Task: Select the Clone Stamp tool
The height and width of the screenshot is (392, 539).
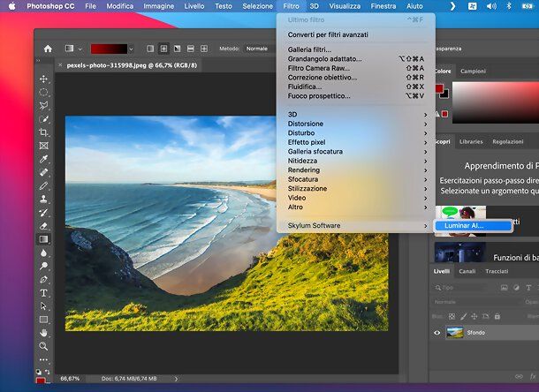Action: pos(43,200)
